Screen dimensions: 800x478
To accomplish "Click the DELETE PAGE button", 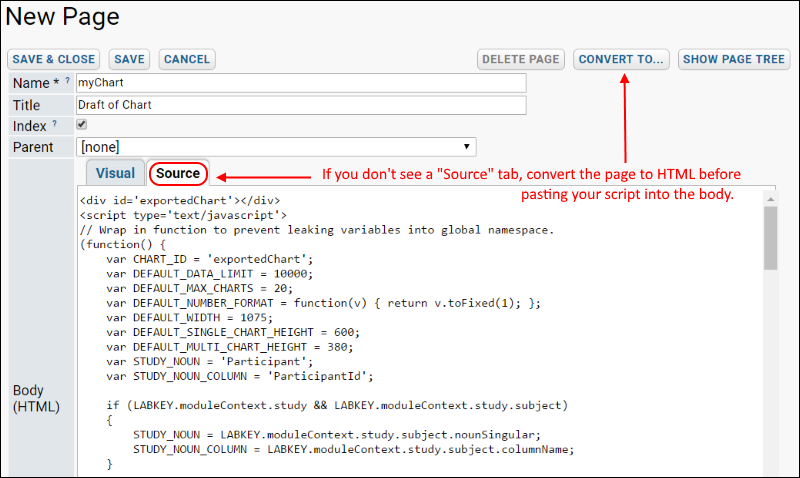I will click(x=520, y=59).
